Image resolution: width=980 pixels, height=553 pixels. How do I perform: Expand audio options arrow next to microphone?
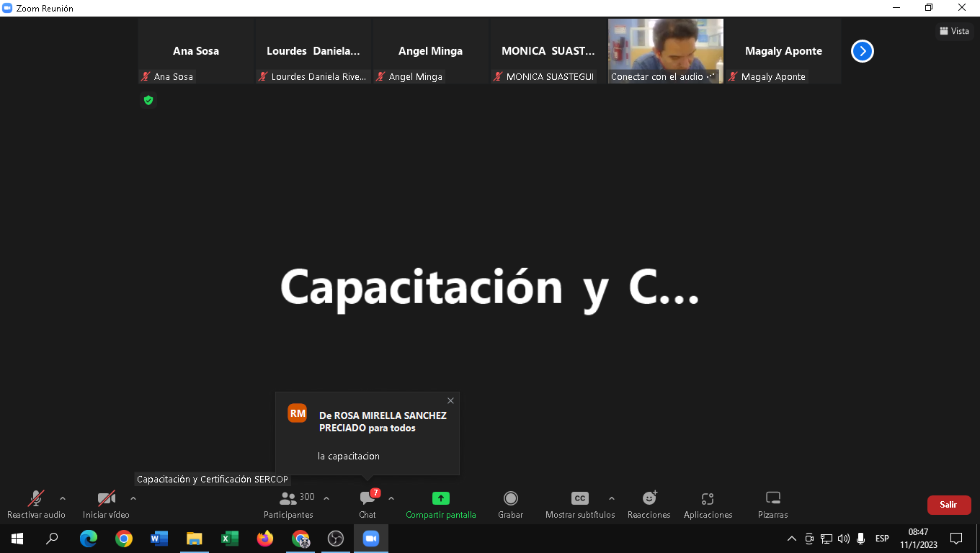[x=63, y=498]
